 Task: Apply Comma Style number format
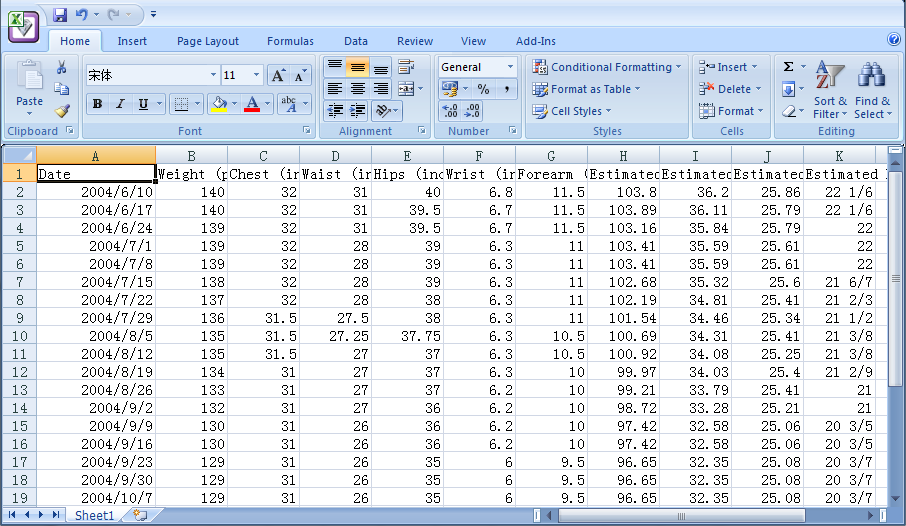(506, 89)
